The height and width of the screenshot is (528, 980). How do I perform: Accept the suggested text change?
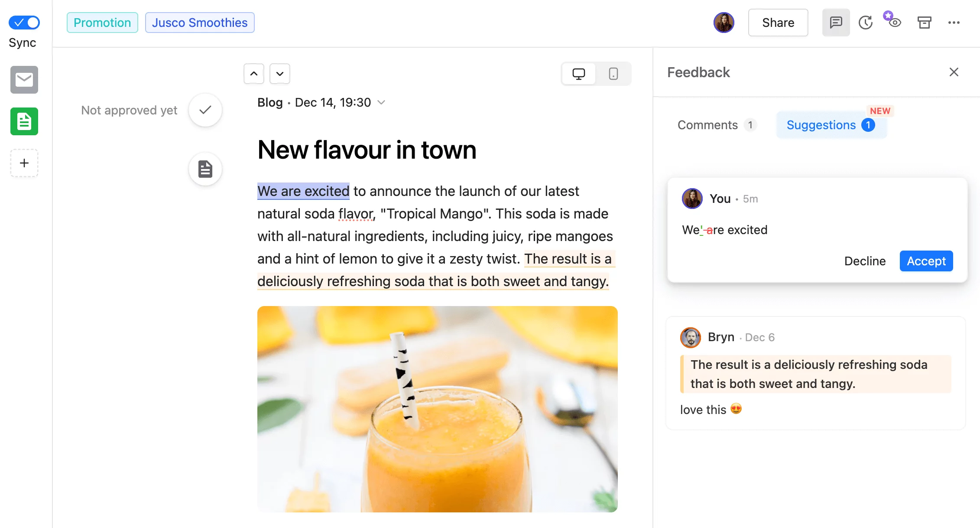[926, 261]
